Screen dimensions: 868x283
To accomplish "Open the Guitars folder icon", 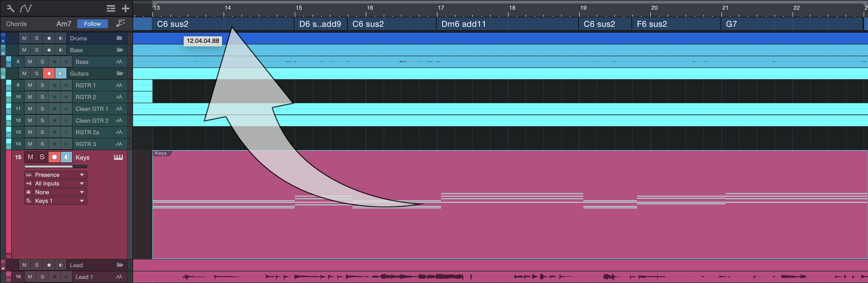I will click(x=120, y=73).
